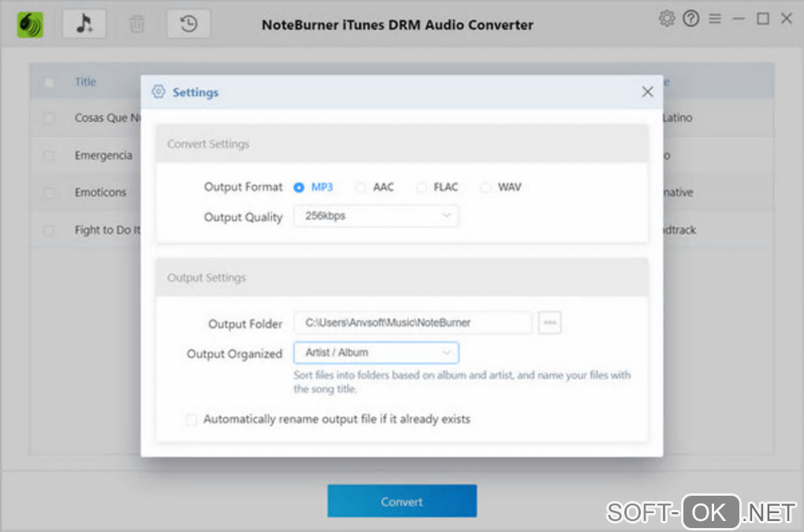This screenshot has width=804, height=532.
Task: Select the Emergencia track title
Action: [103, 155]
